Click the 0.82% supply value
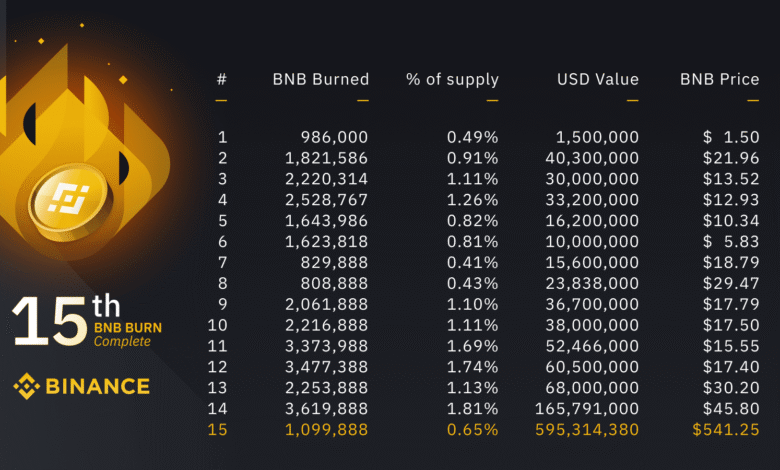The width and height of the screenshot is (780, 470). [473, 220]
